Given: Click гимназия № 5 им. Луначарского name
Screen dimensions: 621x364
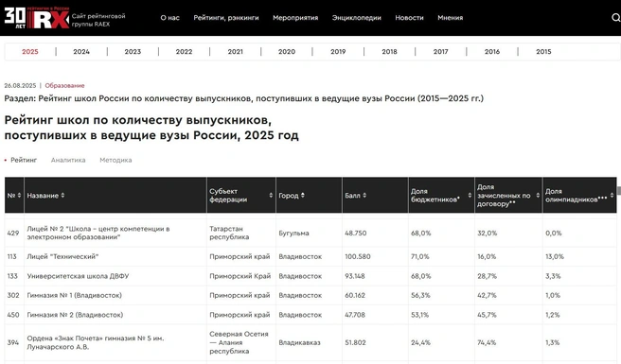Looking at the screenshot, I should 96,342.
